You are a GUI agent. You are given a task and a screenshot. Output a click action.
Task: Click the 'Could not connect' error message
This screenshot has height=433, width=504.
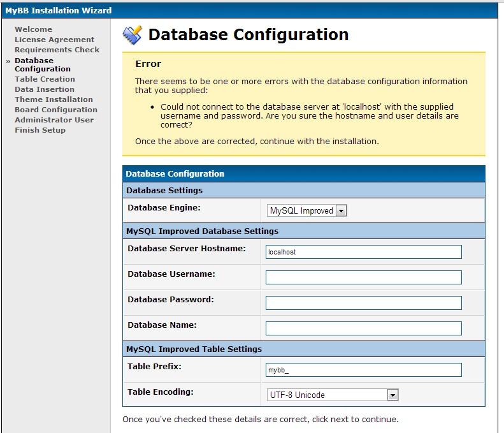tap(310, 116)
